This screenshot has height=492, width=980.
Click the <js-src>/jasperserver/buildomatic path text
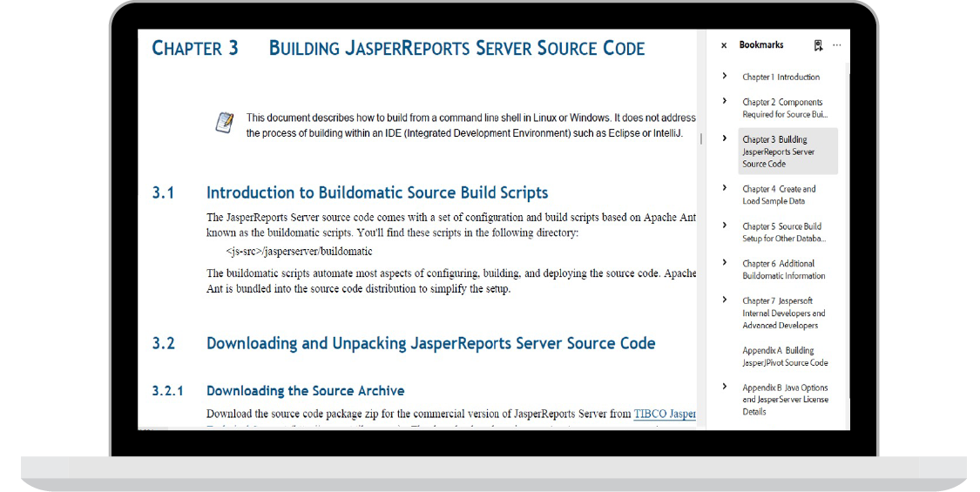coord(299,252)
